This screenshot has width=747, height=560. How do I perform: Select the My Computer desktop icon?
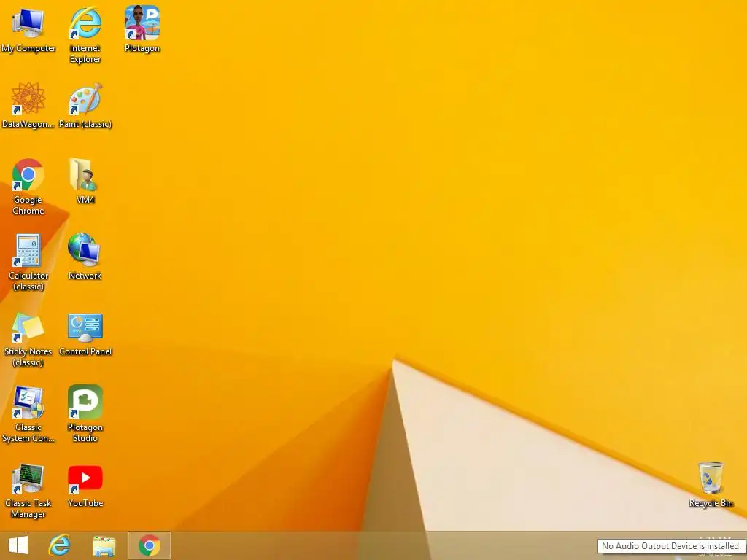pos(28,29)
